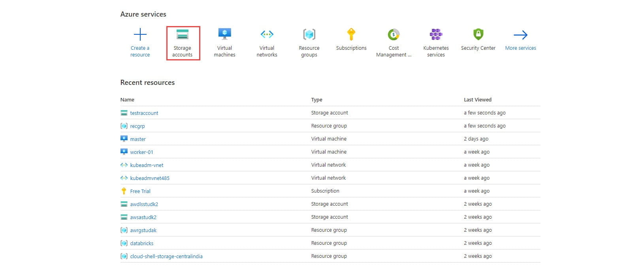This screenshot has height=270, width=644.
Task: Click last viewed time for testraccount
Action: tap(485, 113)
